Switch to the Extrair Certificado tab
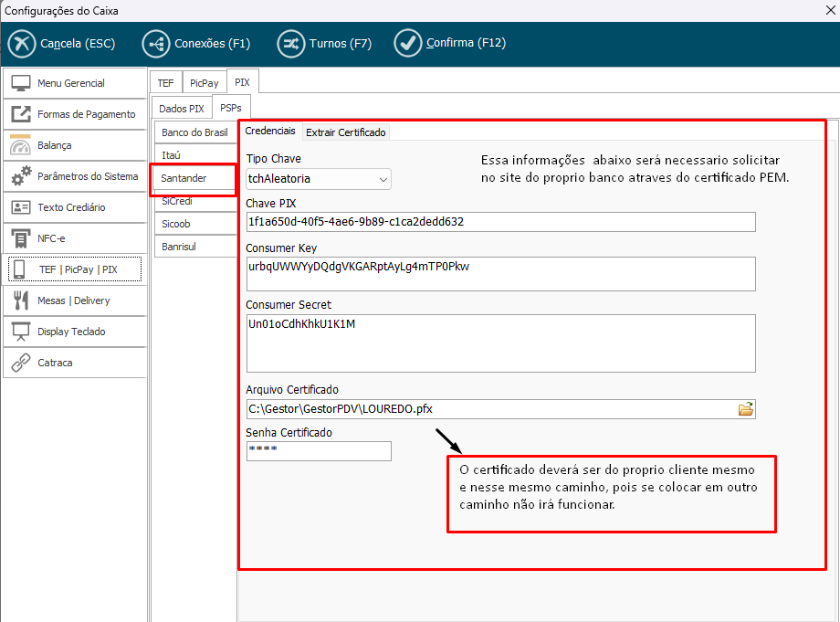The image size is (840, 622). pyautogui.click(x=346, y=132)
